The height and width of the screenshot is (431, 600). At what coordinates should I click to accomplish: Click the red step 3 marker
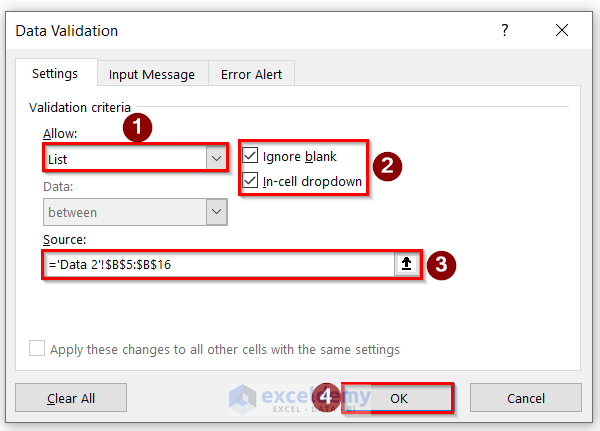tap(441, 265)
